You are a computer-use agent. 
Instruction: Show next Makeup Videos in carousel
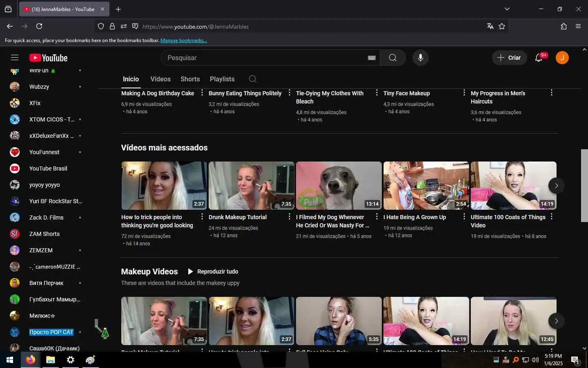[556, 321]
